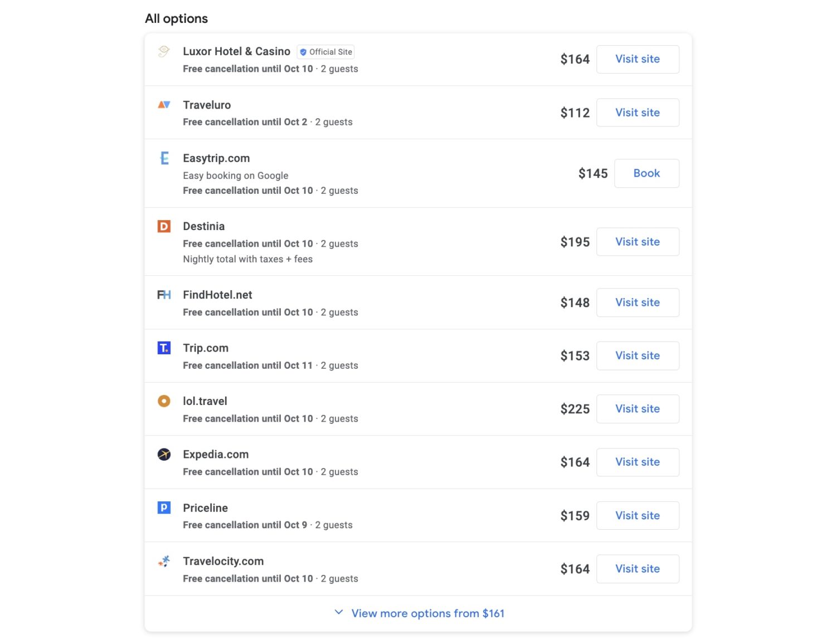This screenshot has height=644, width=836.
Task: Click the orange Destinia logo icon
Action: pyautogui.click(x=163, y=226)
